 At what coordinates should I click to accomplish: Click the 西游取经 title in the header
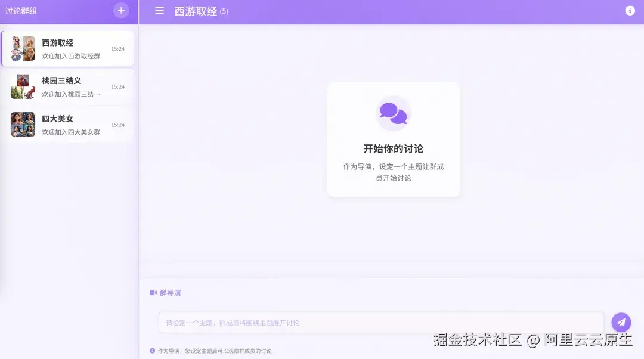196,11
